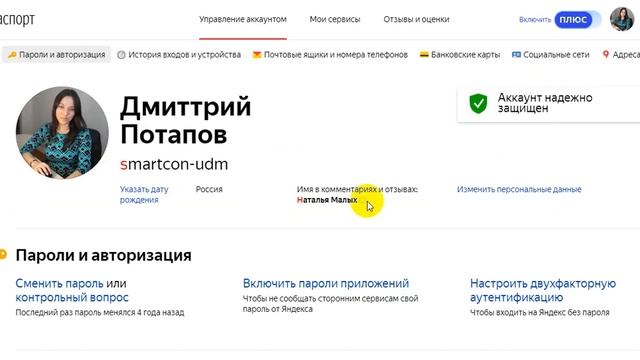Open Почтовые ящики и номера телефонов
Viewport: 640px width, 360px height.
pos(330,55)
